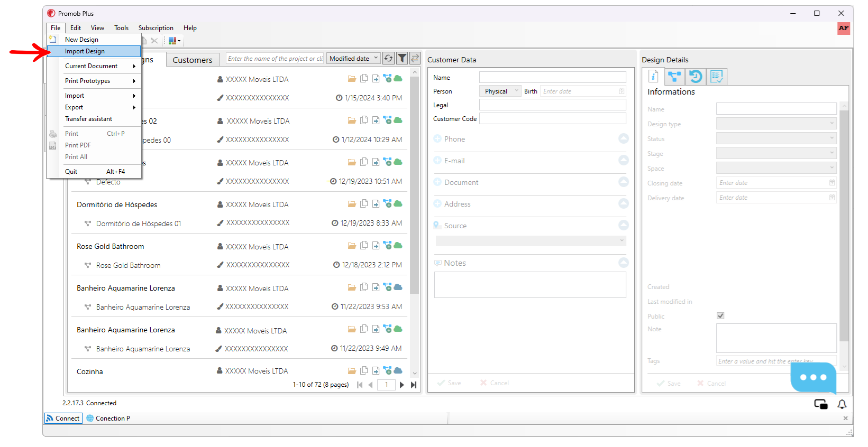This screenshot has width=868, height=447.
Task: Expand the Address section
Action: point(624,204)
